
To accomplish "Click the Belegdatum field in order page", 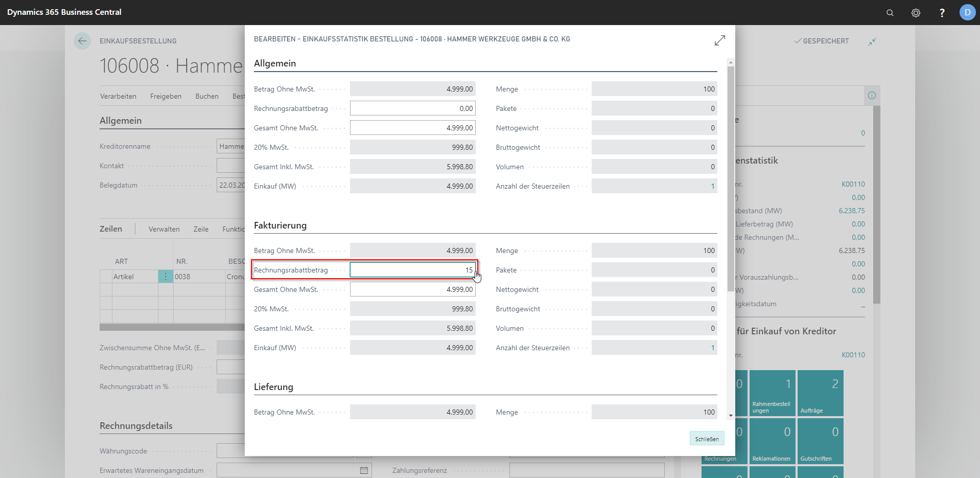I will (231, 185).
